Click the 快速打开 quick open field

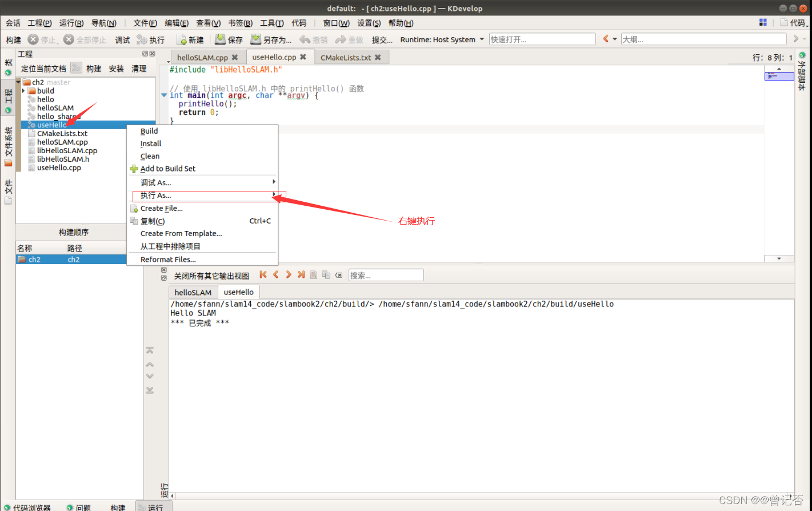point(543,39)
